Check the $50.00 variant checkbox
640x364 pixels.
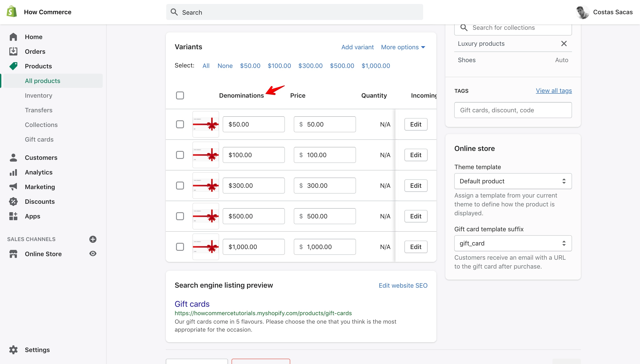pos(180,124)
